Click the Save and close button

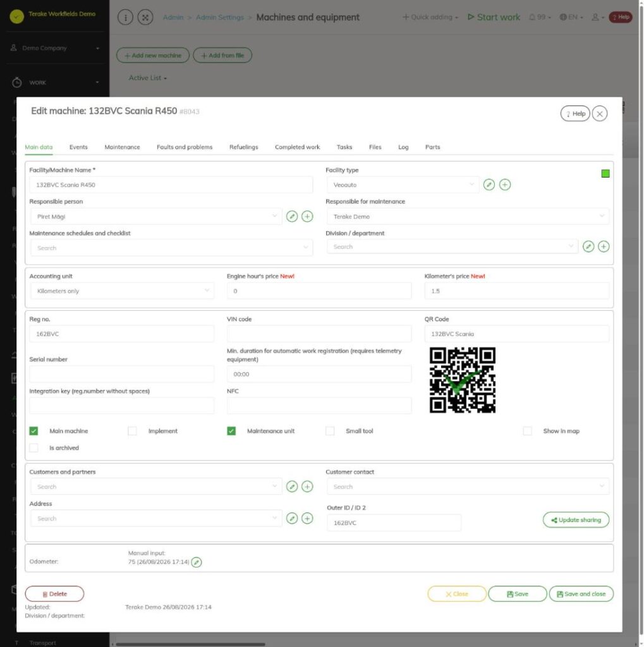(581, 594)
